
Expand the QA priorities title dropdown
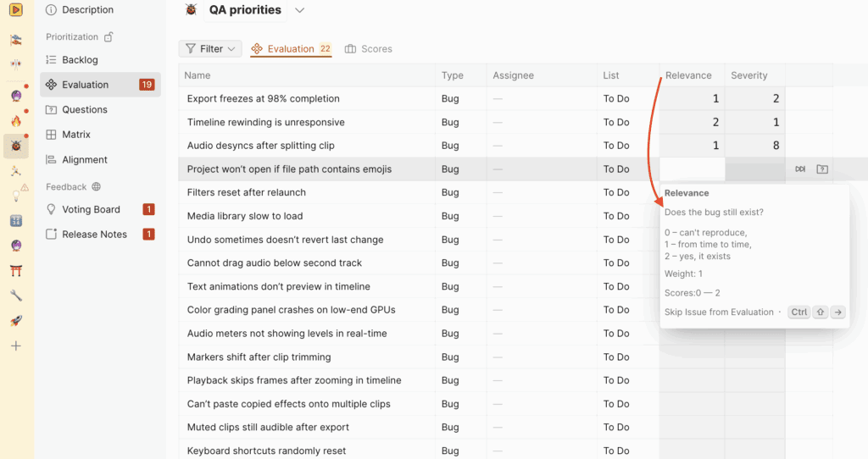coord(299,10)
